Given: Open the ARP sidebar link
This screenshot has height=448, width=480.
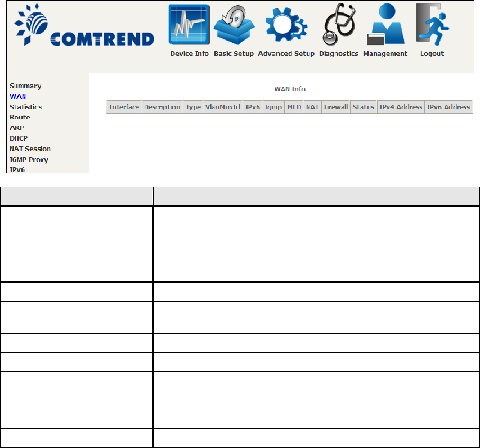Looking at the screenshot, I should 16,128.
